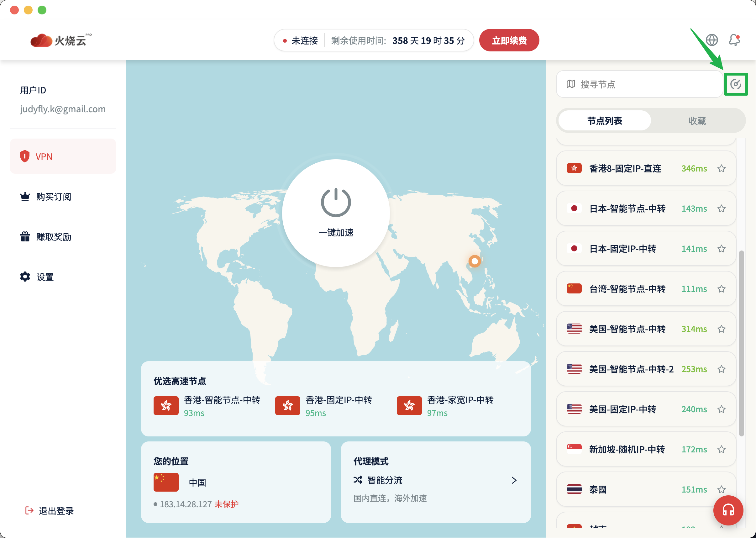
Task: Click the crown icon for 购买订阅
Action: click(25, 197)
